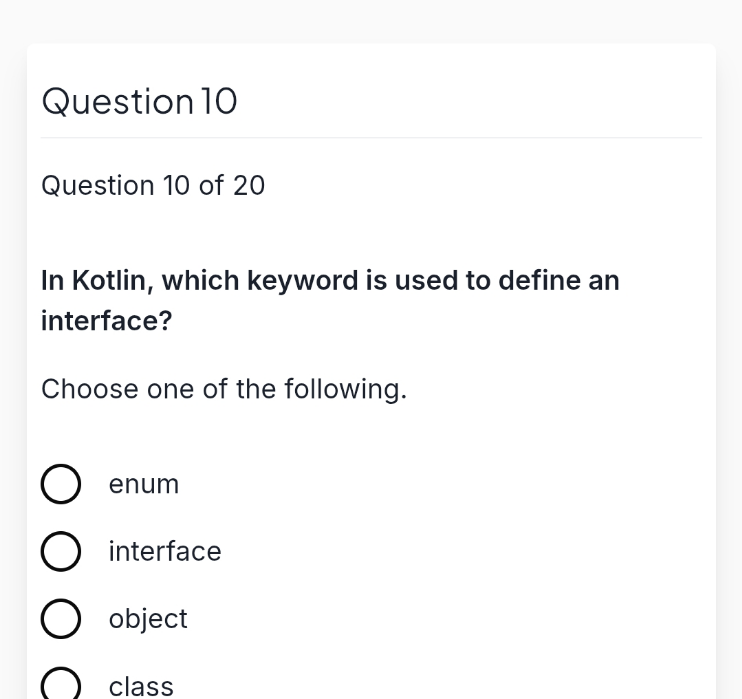Click the number '20' in progress text
The height and width of the screenshot is (699, 742).
tap(249, 185)
